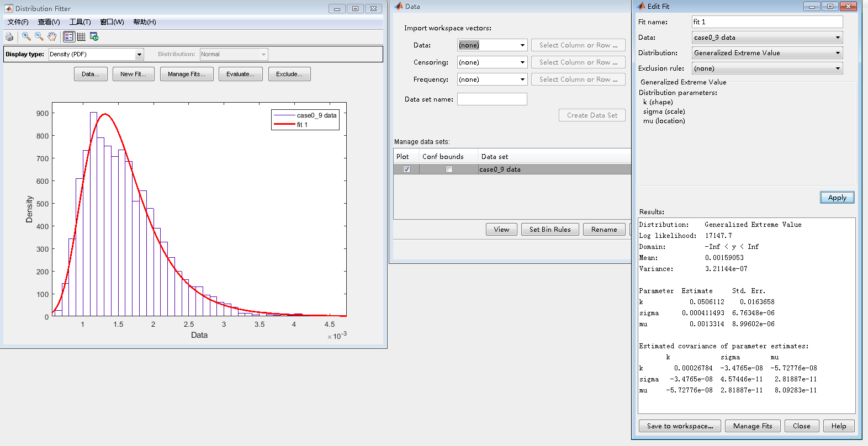
Task: Click the Variance value 3.21144e-07
Action: (726, 269)
